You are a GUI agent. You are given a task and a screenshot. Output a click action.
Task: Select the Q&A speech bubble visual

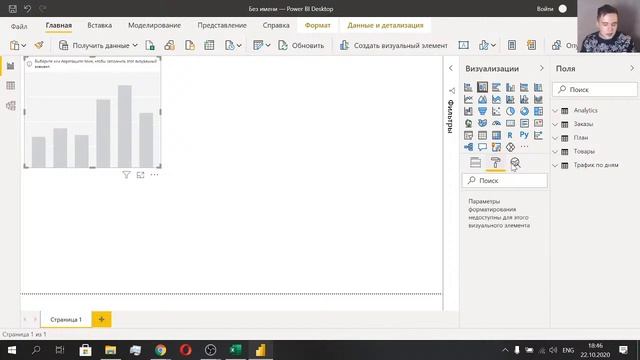tap(482, 147)
